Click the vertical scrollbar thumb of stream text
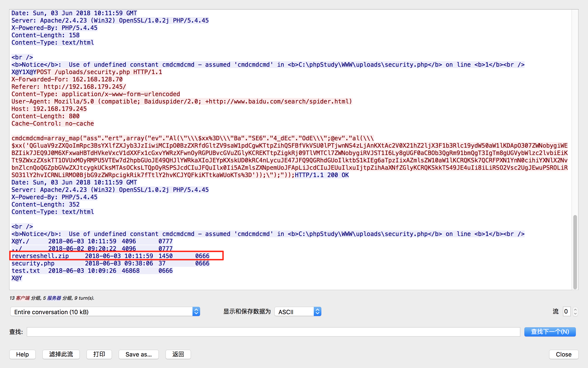588x368 pixels. pyautogui.click(x=575, y=252)
